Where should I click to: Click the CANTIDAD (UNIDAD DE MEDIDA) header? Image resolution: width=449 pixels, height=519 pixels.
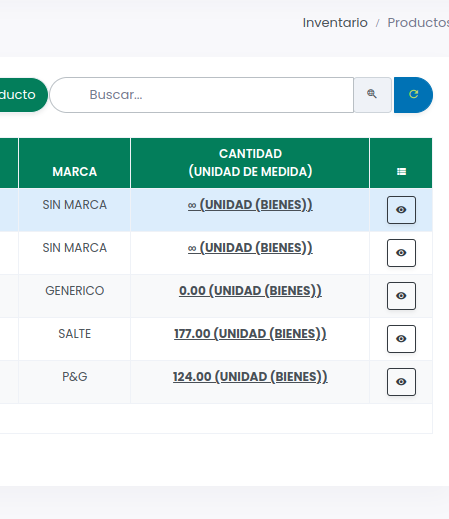250,163
